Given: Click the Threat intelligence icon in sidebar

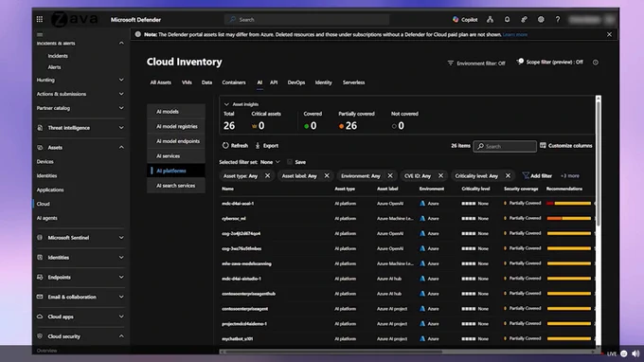Looking at the screenshot, I should pyautogui.click(x=40, y=128).
